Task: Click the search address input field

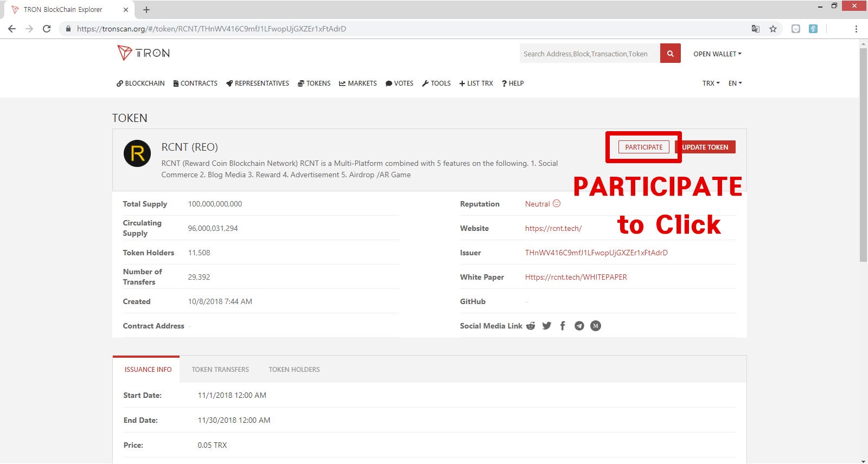Action: pos(590,54)
